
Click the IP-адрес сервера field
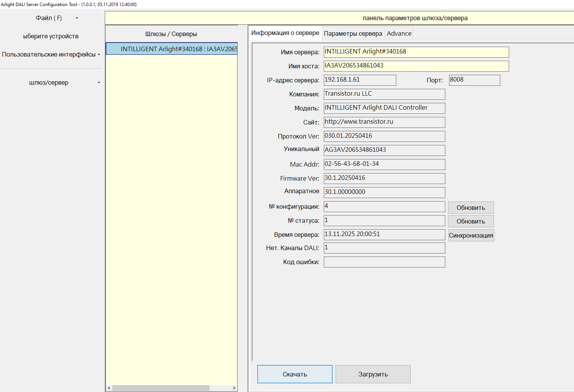(x=360, y=80)
